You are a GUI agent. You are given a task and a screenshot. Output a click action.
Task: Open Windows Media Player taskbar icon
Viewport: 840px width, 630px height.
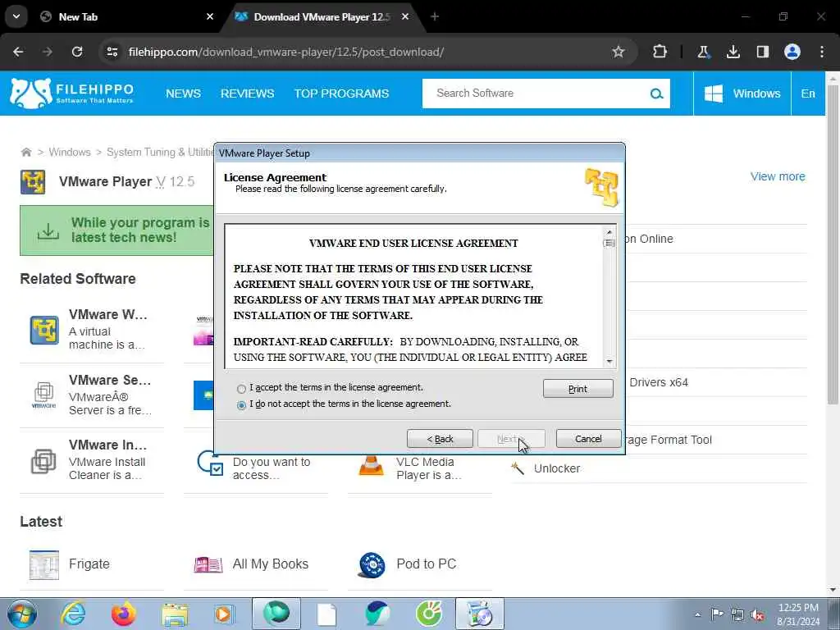224,614
